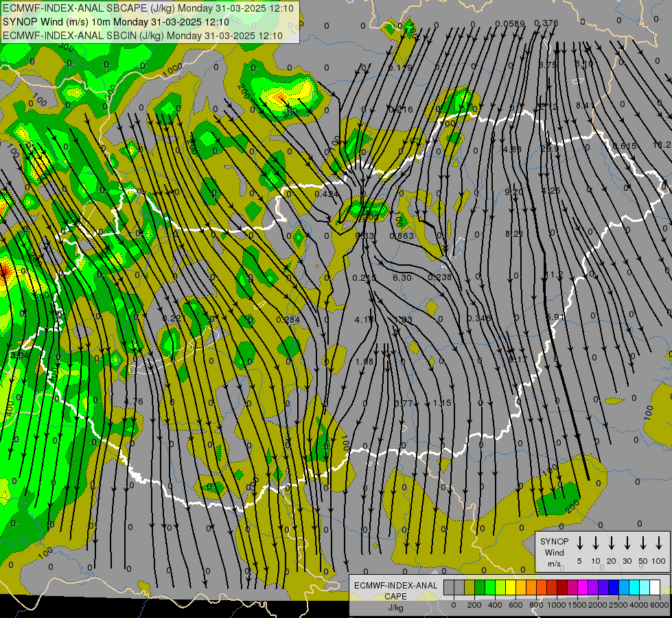
Task: Click the 4.76 station value on the map
Action: [x=134, y=402]
